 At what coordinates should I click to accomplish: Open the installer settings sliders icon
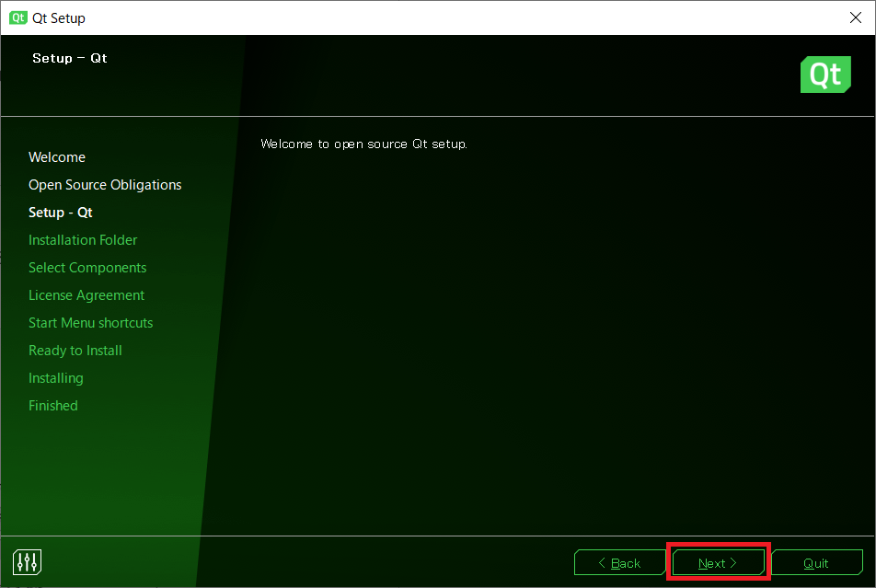tap(27, 561)
